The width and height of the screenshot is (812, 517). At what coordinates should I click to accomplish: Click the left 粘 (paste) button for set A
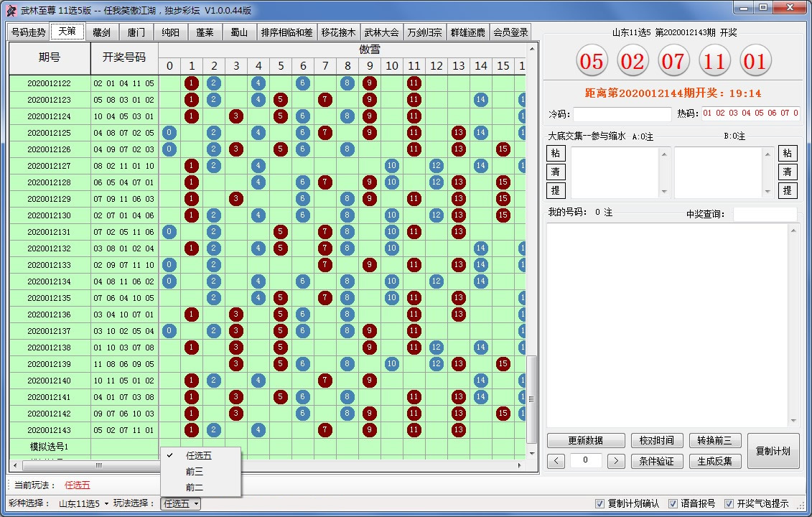[x=556, y=154]
